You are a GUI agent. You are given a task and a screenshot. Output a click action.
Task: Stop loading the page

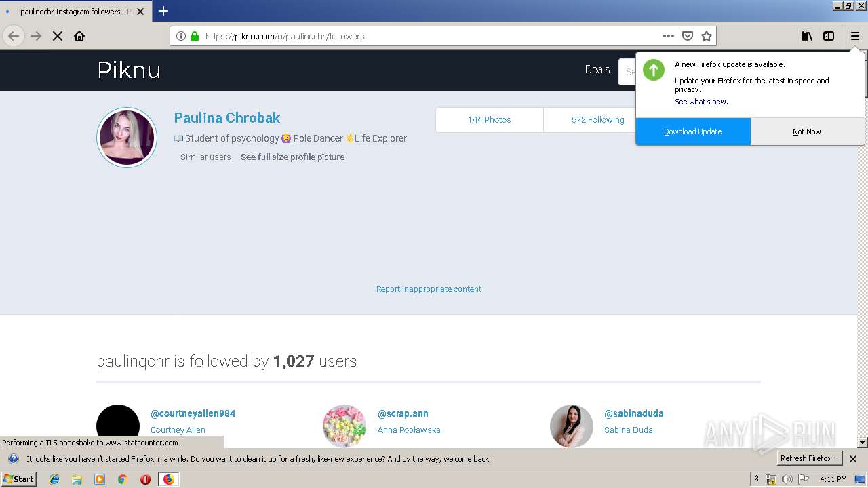[58, 36]
